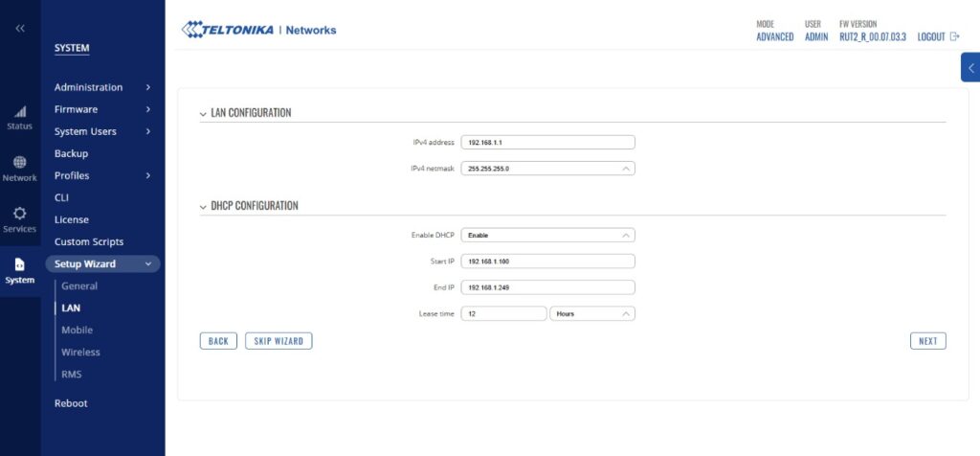Open the lease time Hours dropdown
Viewport: 980px width, 456px height.
point(591,313)
